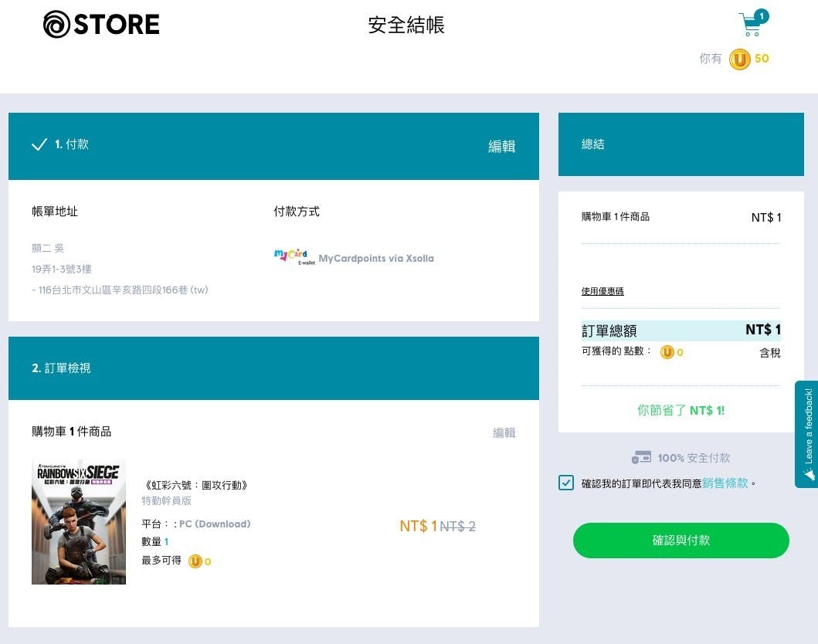818x644 pixels.
Task: Click the orange NT$ 1 sale price
Action: tap(419, 526)
